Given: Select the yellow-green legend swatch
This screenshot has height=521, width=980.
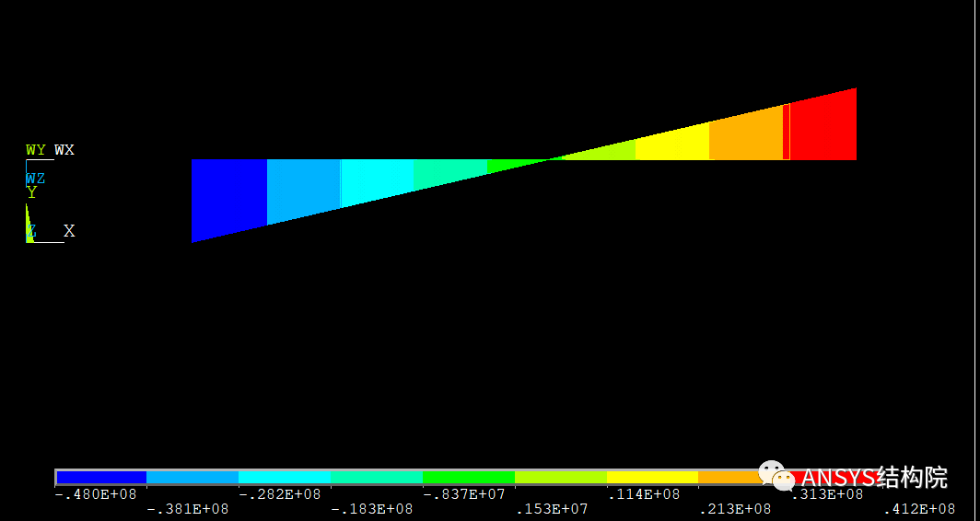Looking at the screenshot, I should [561, 477].
